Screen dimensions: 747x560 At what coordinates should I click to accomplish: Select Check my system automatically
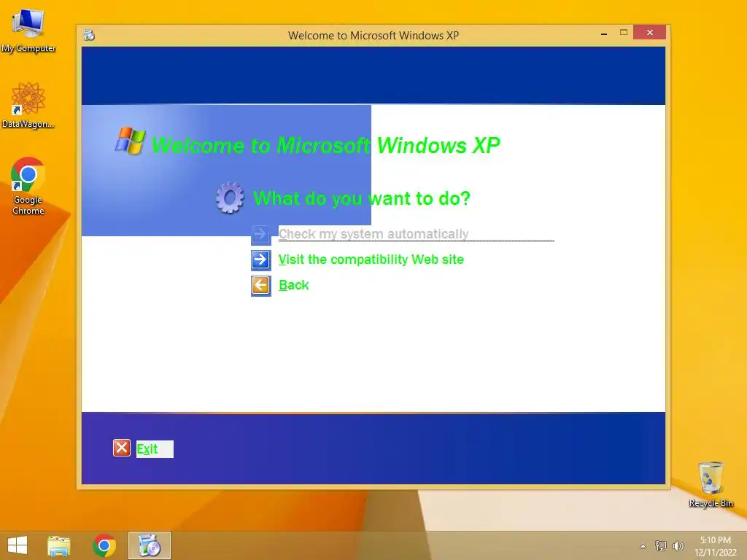(x=373, y=234)
